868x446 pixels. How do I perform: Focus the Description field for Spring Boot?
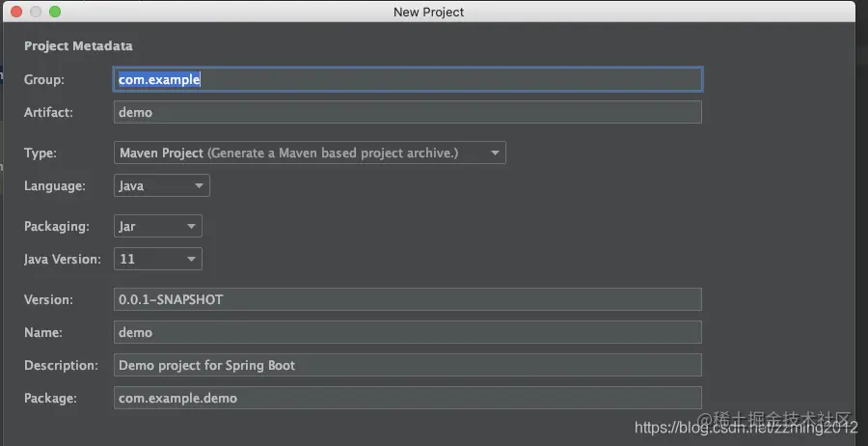pos(408,365)
